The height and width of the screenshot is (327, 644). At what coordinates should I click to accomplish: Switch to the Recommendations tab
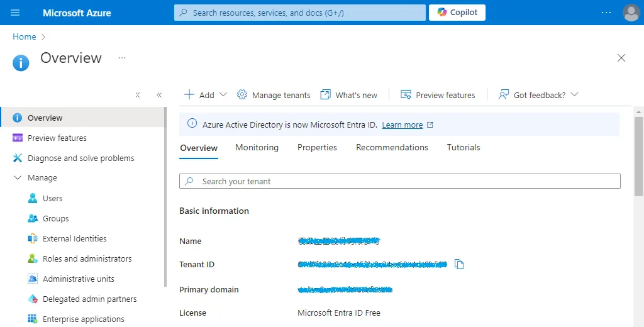point(392,148)
